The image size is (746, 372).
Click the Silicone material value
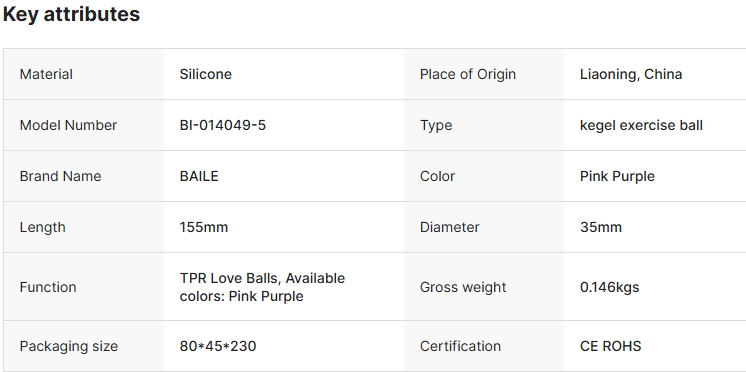pos(206,74)
